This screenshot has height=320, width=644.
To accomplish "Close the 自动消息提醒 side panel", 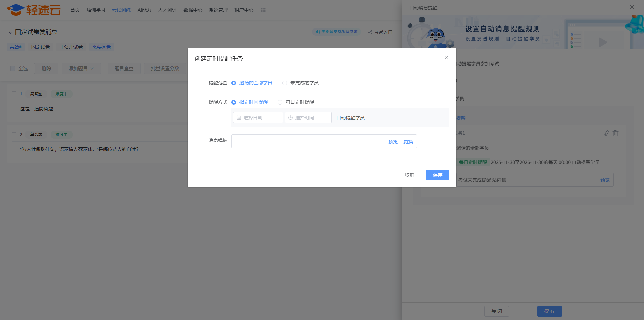I will coord(632,7).
